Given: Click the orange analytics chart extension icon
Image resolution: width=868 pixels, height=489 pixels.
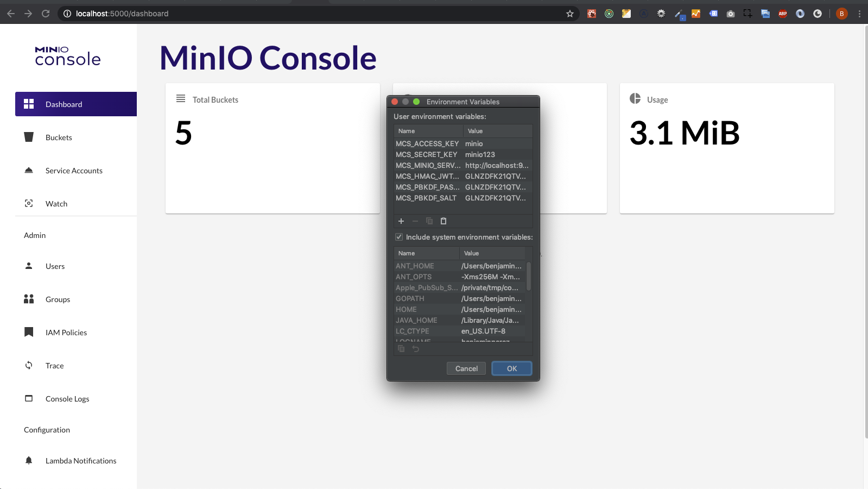Looking at the screenshot, I should click(696, 14).
